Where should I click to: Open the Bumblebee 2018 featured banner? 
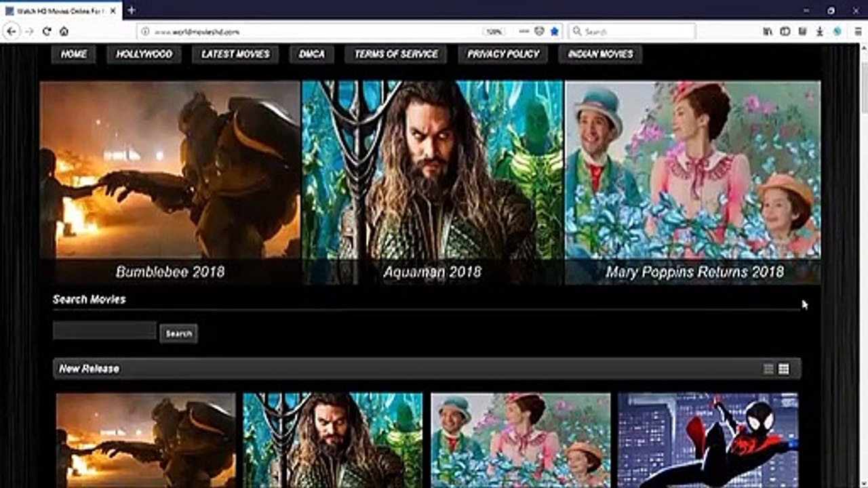pos(170,182)
